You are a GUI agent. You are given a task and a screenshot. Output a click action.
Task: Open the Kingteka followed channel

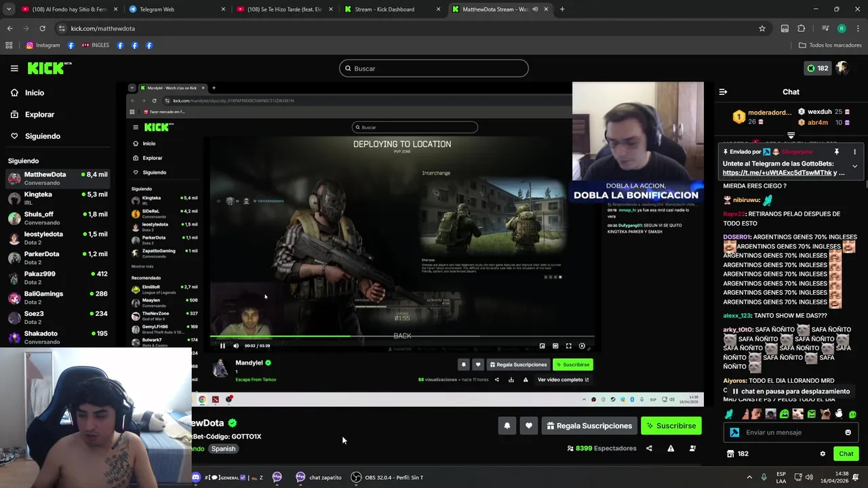coord(58,198)
